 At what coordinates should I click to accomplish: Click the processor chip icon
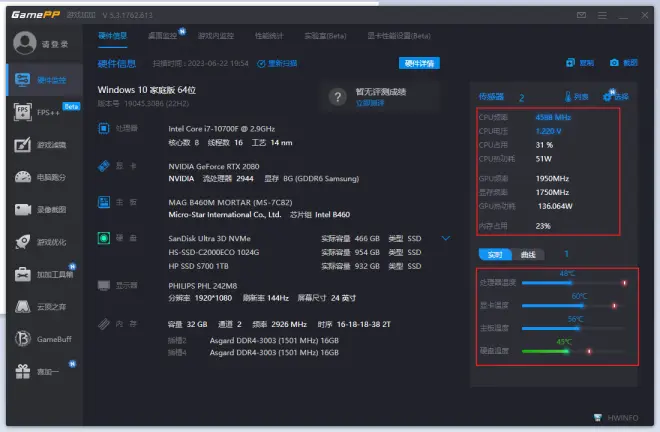[104, 128]
